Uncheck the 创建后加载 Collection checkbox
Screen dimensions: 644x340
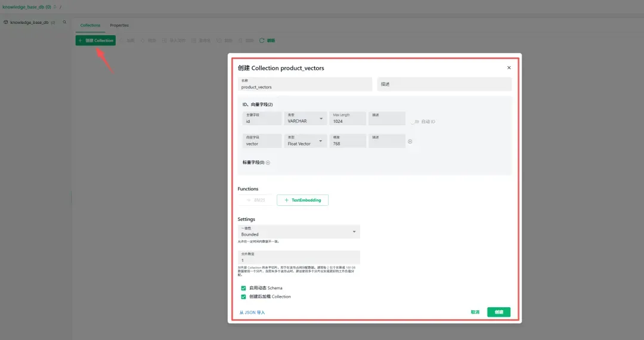click(243, 296)
